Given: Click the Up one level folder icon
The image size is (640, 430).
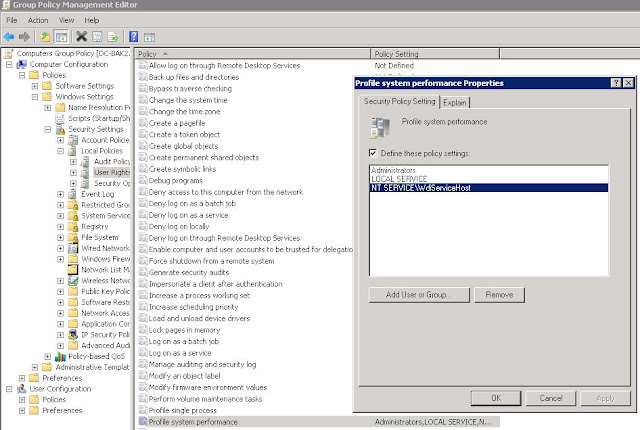Looking at the screenshot, I should (45, 37).
